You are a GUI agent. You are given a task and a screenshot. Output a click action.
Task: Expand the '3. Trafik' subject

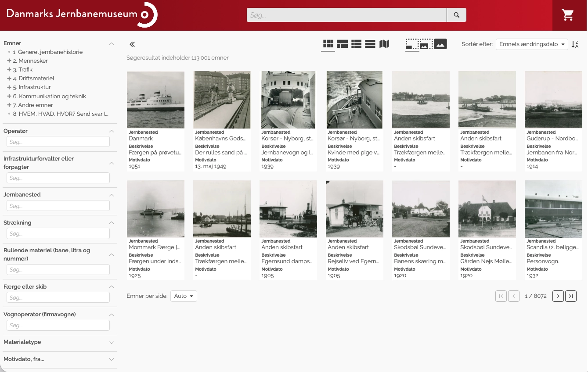click(x=9, y=69)
